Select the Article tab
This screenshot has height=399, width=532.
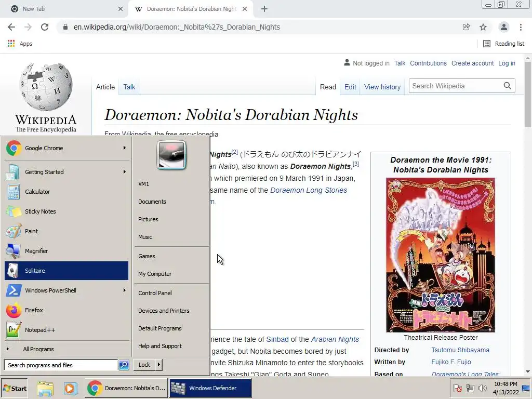(105, 87)
